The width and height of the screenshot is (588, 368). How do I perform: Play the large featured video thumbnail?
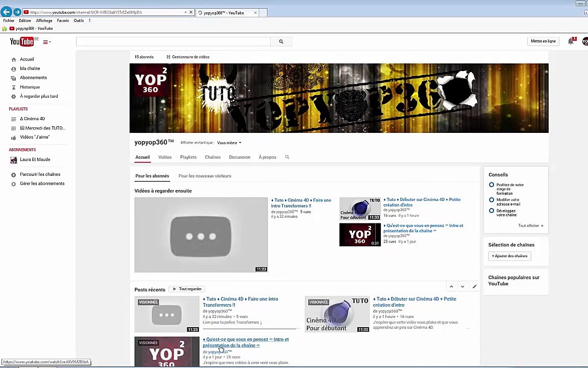click(201, 235)
